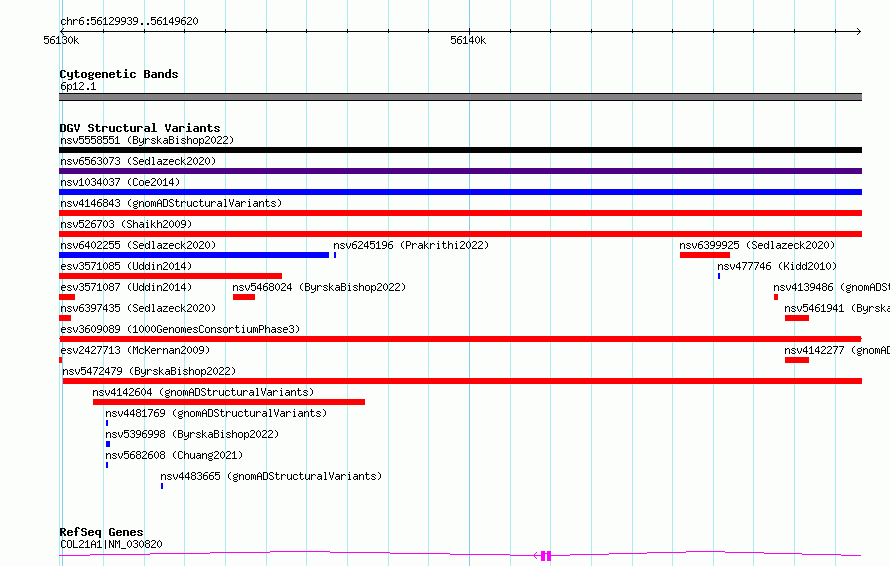Open nsv6245196 (Prakrithi2022) label

[x=411, y=245]
